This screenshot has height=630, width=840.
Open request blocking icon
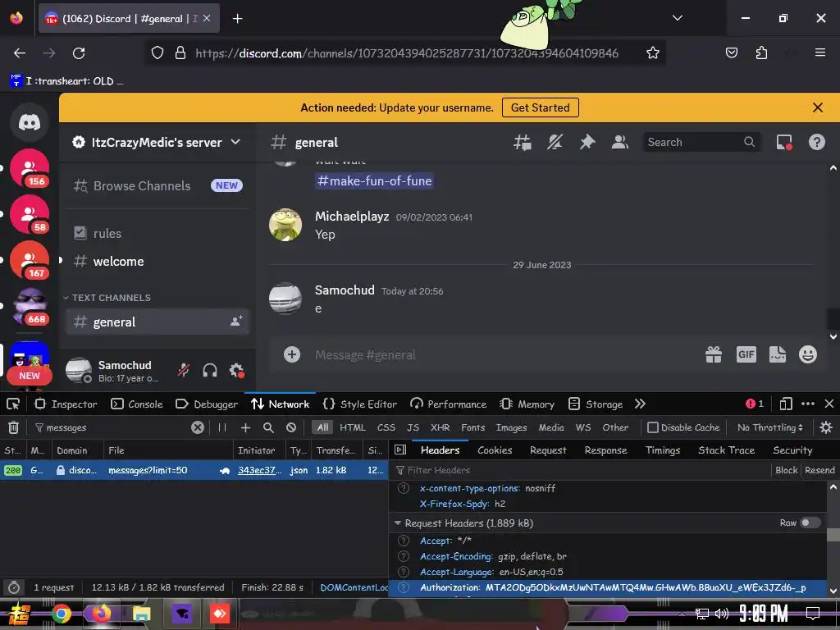(291, 427)
